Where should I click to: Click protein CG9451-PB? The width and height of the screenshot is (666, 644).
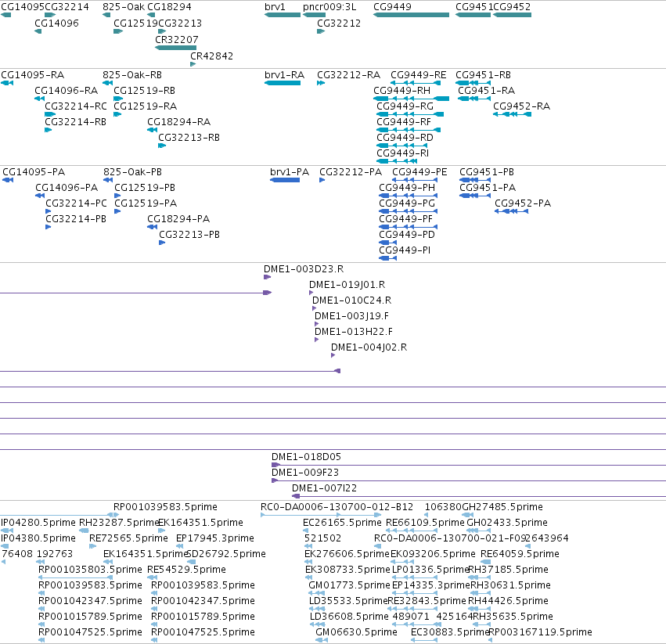pos(486,172)
